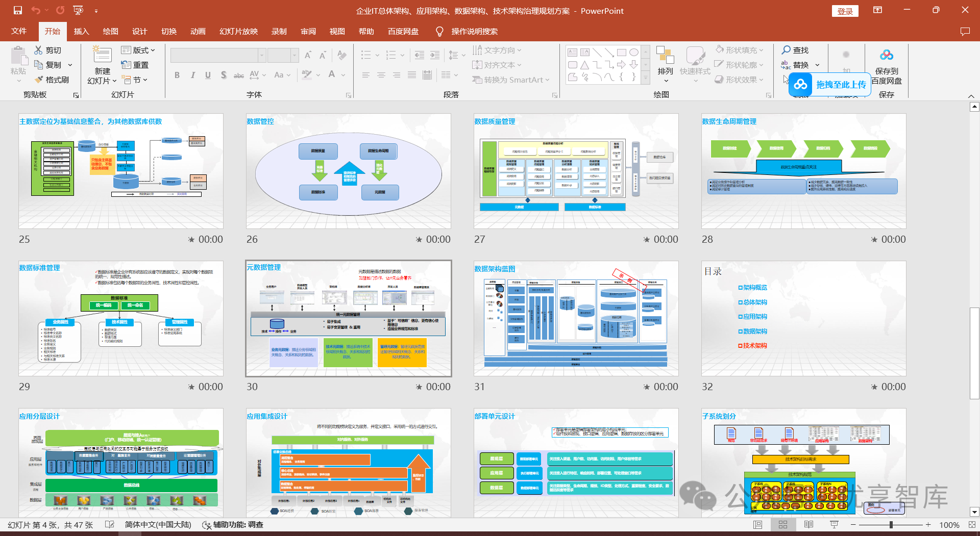Click increase font size icon
Image resolution: width=980 pixels, height=536 pixels.
(308, 55)
